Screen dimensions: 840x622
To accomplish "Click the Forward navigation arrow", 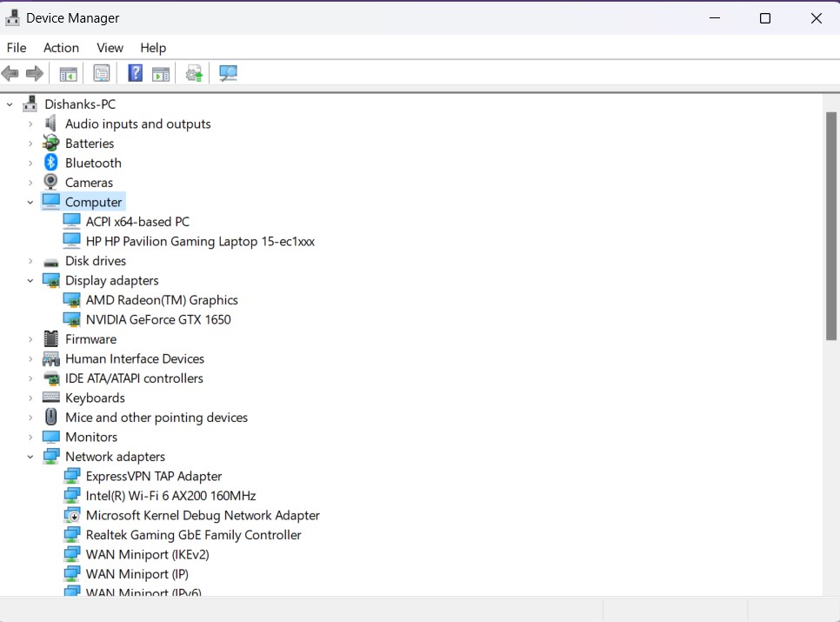I will point(35,73).
